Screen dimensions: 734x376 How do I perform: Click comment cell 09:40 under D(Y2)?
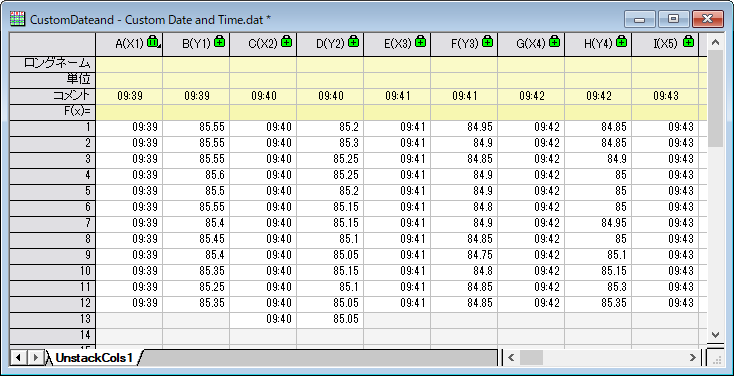tap(330, 96)
